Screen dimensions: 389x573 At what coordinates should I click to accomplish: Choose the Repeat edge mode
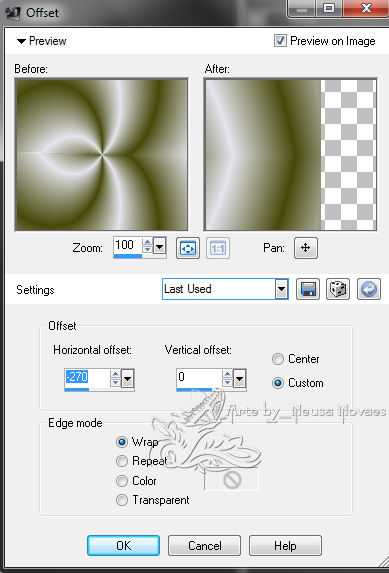[121, 461]
